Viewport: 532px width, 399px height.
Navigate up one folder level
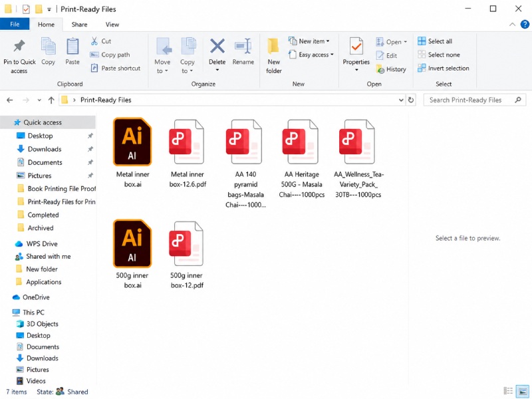(51, 100)
